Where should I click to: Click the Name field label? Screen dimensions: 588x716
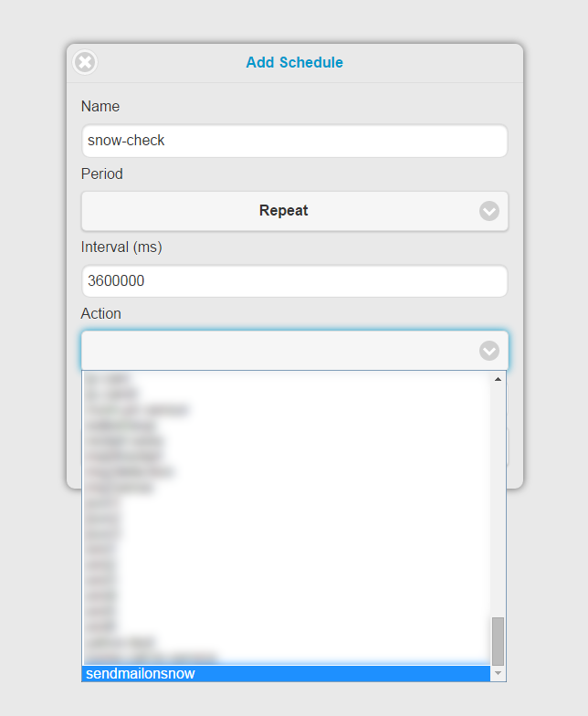click(x=100, y=106)
